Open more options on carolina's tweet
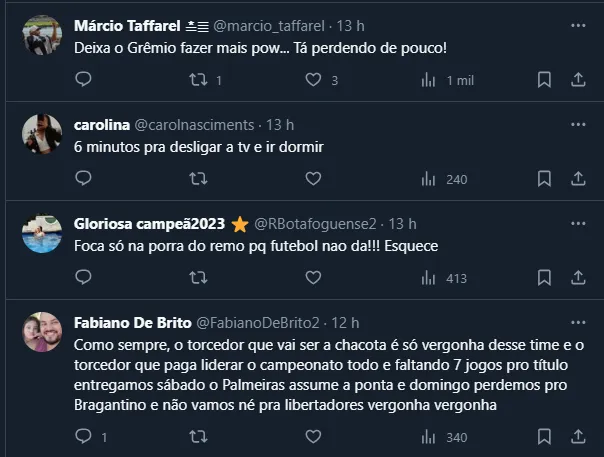 (578, 125)
